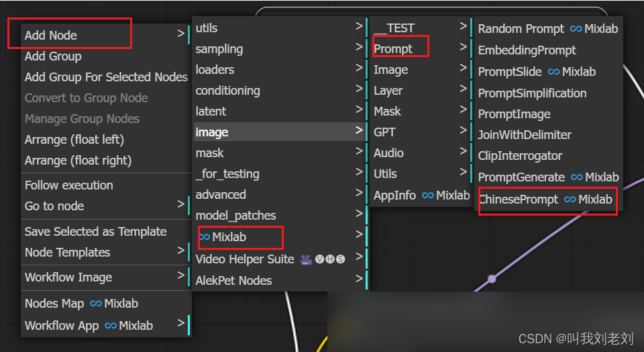Open the Prompt subcategory
The width and height of the screenshot is (644, 352).
pyautogui.click(x=421, y=49)
